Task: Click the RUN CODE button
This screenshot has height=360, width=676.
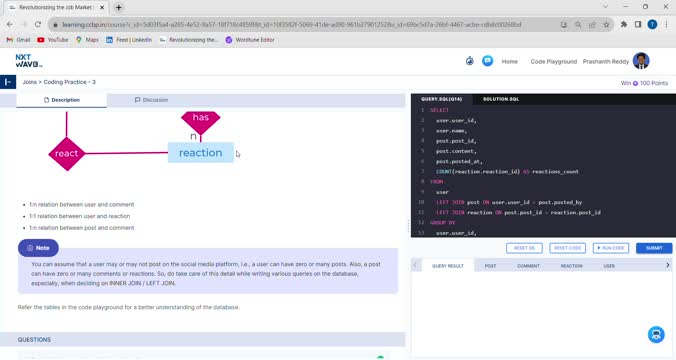Action: tap(611, 248)
